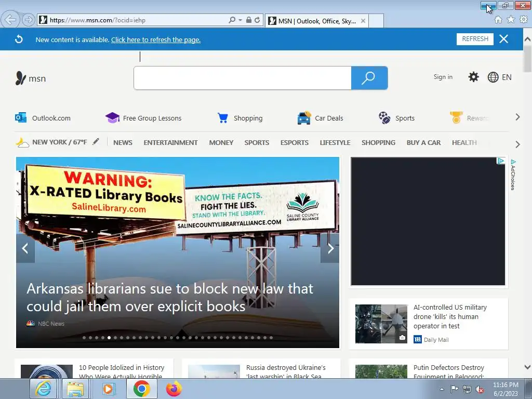Viewport: 532px width, 399px height.
Task: Click the browser Back arrow button
Action: 10,20
